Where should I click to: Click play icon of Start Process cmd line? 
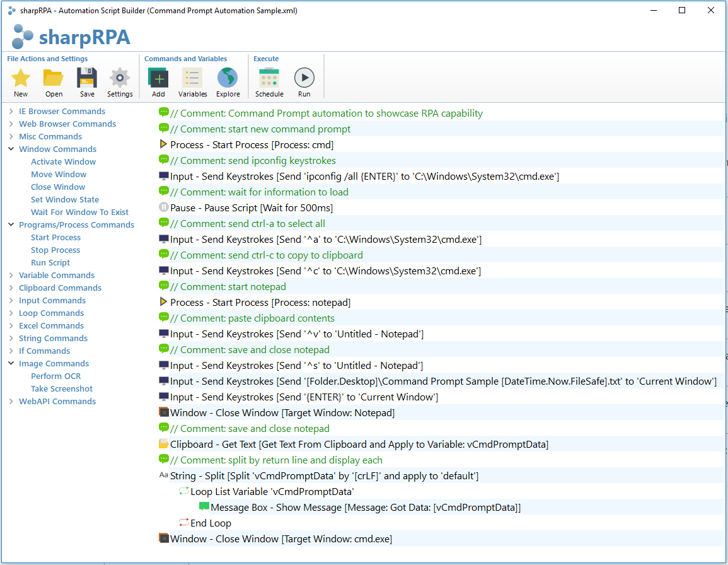163,144
